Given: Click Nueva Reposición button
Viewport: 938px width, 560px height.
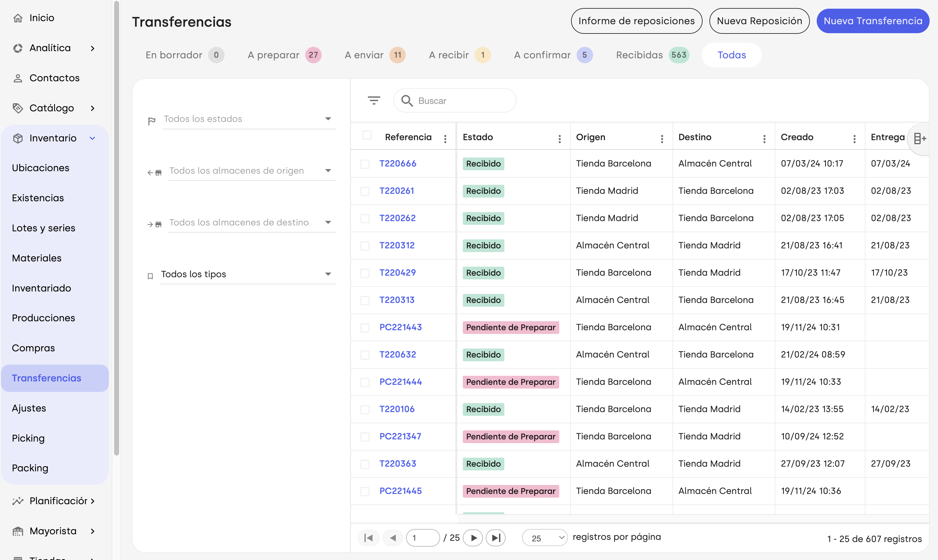Looking at the screenshot, I should (759, 21).
